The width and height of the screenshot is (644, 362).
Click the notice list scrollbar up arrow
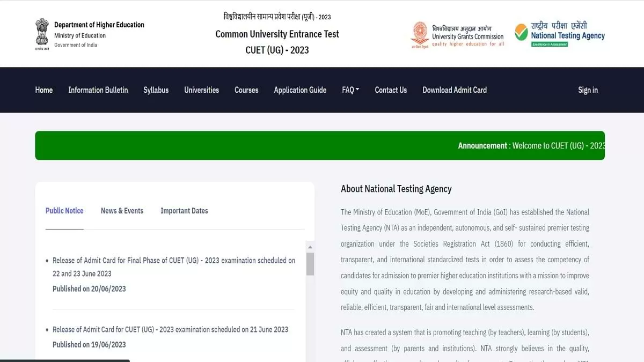click(x=310, y=246)
